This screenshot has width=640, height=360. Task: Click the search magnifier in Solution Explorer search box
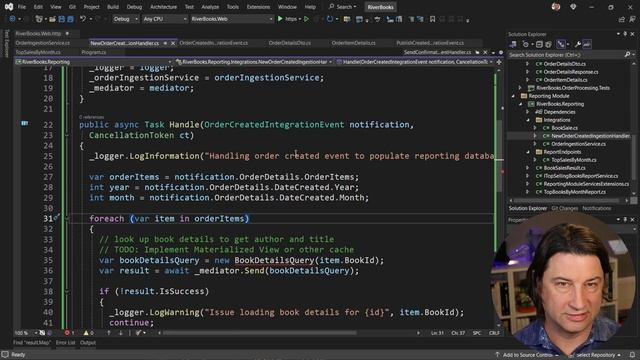coord(627,54)
